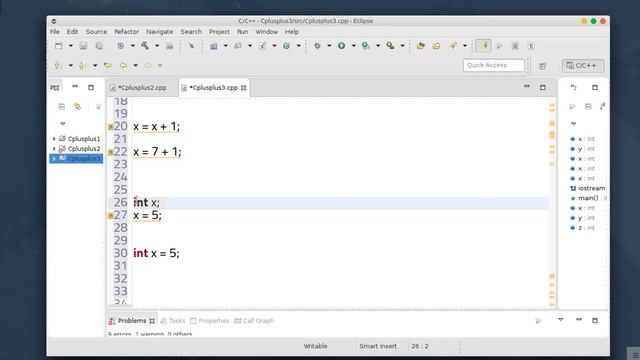Image resolution: width=640 pixels, height=360 pixels.
Task: Close the *Cplusplus3.cpp editor tab
Action: click(244, 88)
